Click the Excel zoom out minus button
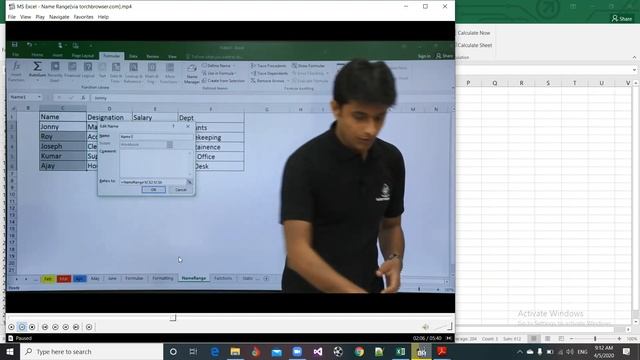This screenshot has height=360, width=640. (x=572, y=339)
